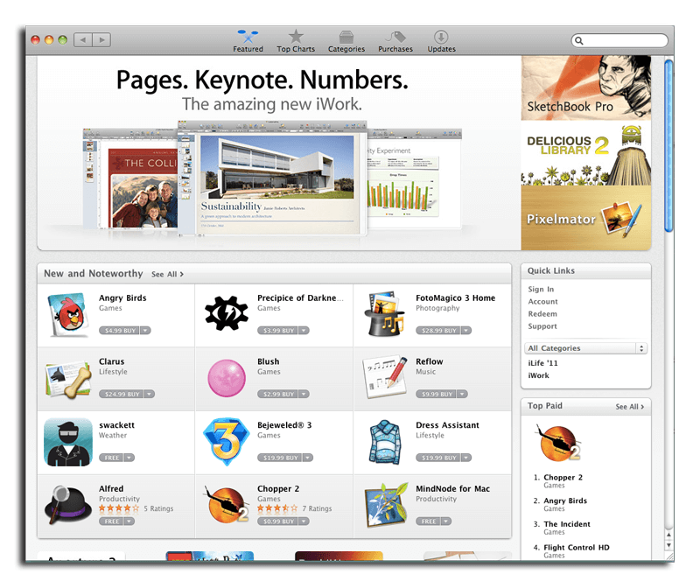See All New and Noteworthy apps
This screenshot has width=700, height=588.
point(167,274)
